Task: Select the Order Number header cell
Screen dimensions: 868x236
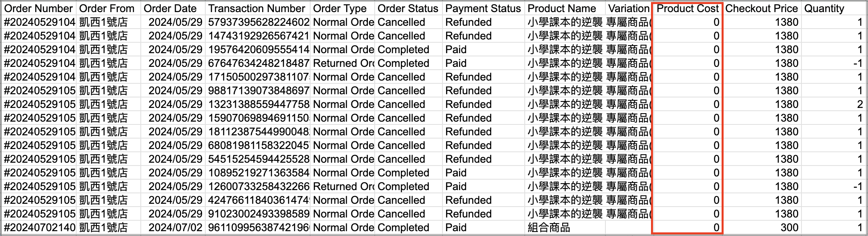Action: click(39, 8)
